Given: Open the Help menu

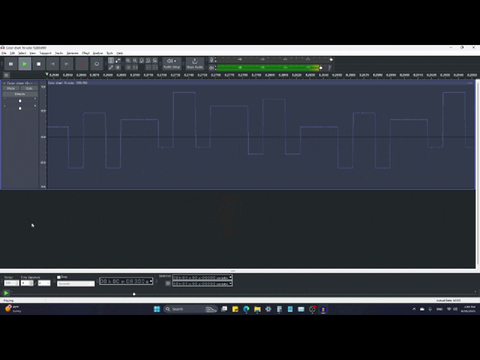Looking at the screenshot, I should (x=120, y=53).
